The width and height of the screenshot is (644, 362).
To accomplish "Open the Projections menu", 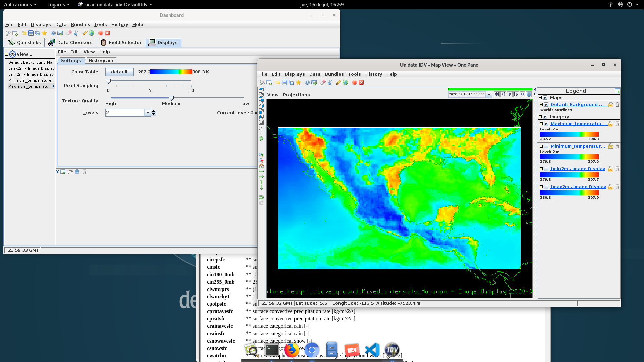I will pos(296,95).
